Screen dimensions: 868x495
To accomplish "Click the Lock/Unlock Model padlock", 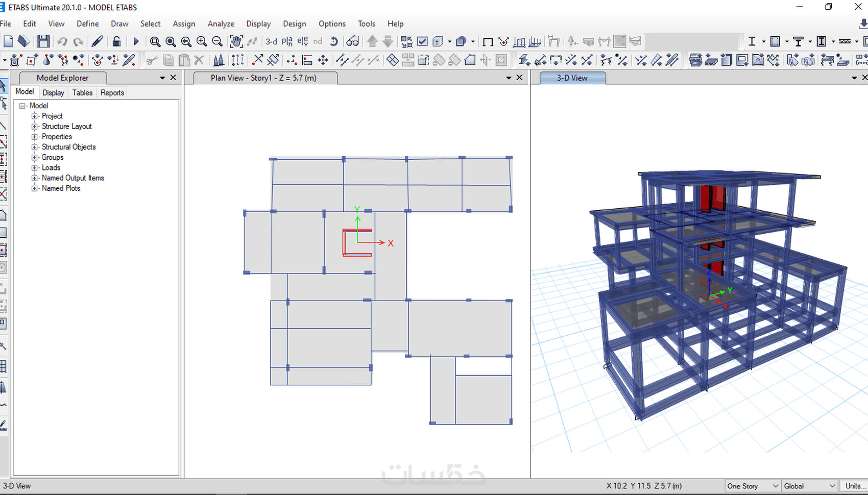I will point(117,41).
